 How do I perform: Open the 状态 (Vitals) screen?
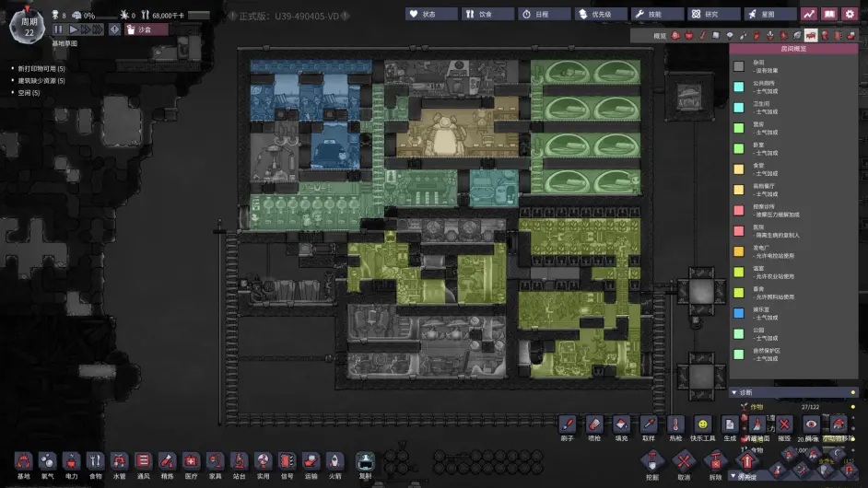pyautogui.click(x=431, y=14)
